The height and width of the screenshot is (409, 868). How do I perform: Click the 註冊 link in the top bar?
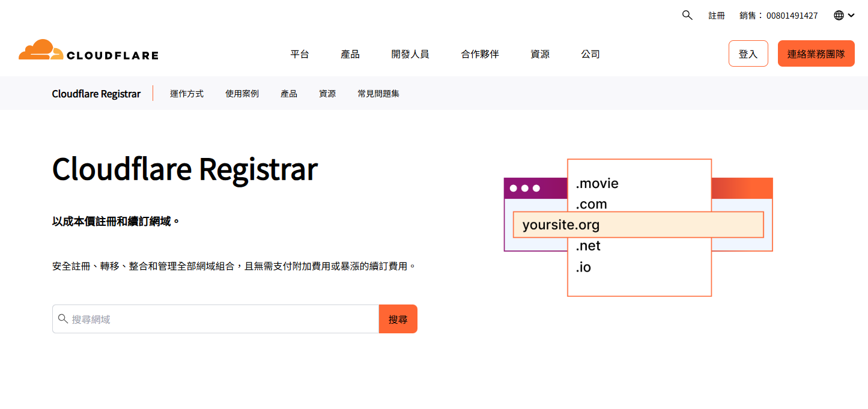pos(717,15)
